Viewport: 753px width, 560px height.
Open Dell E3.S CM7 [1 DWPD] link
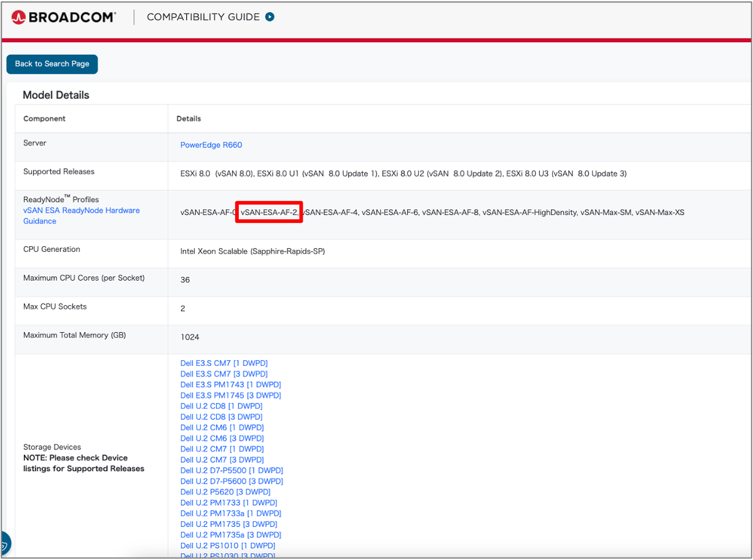(224, 364)
